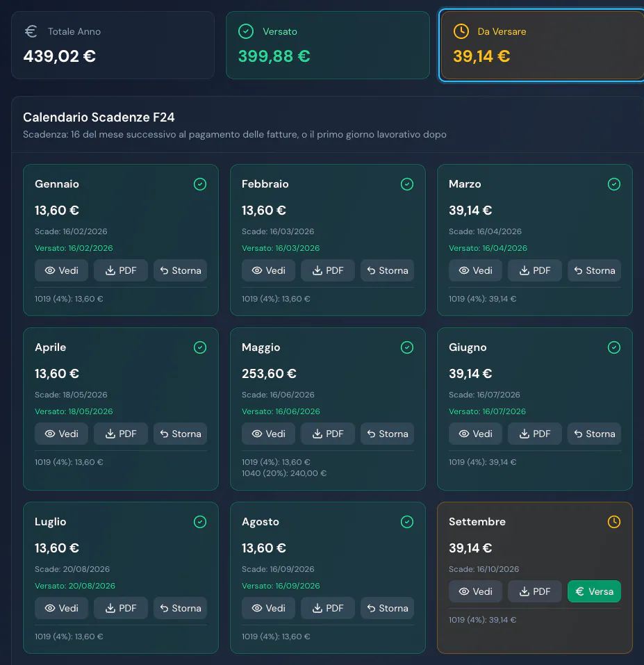The image size is (644, 665).
Task: Download the Febbraio PDF
Action: point(328,270)
